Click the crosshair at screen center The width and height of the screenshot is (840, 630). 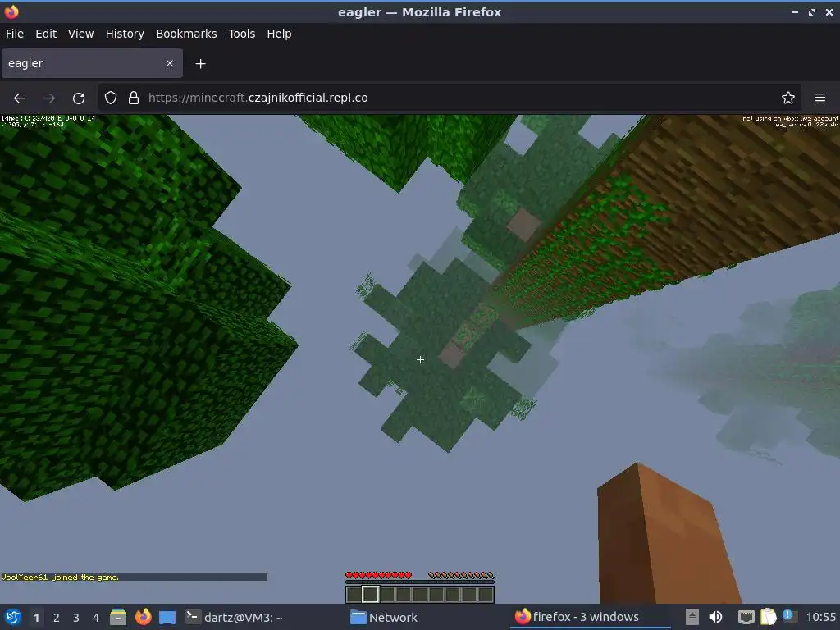[421, 360]
